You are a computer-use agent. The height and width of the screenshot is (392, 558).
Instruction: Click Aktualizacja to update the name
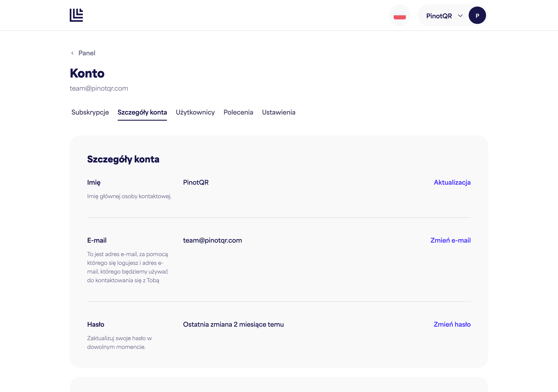452,182
